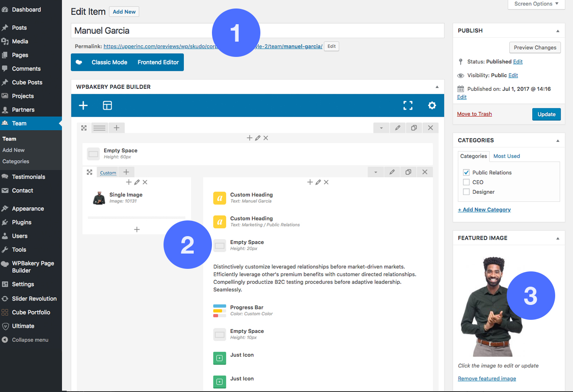Viewport: 573px width, 392px height.
Task: Open Testimonials in the sidebar menu
Action: coord(28,177)
